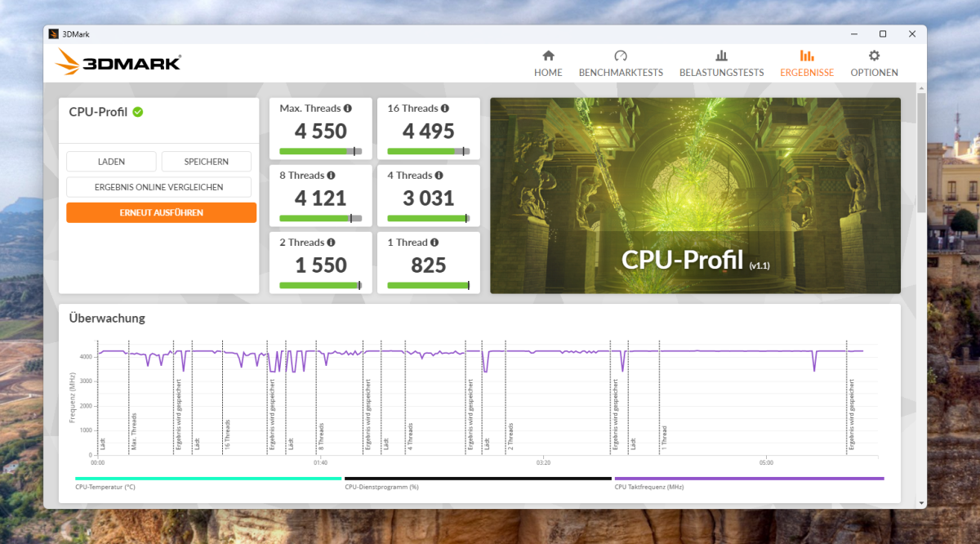
Task: Click the scrollbar down arrow
Action: (921, 503)
